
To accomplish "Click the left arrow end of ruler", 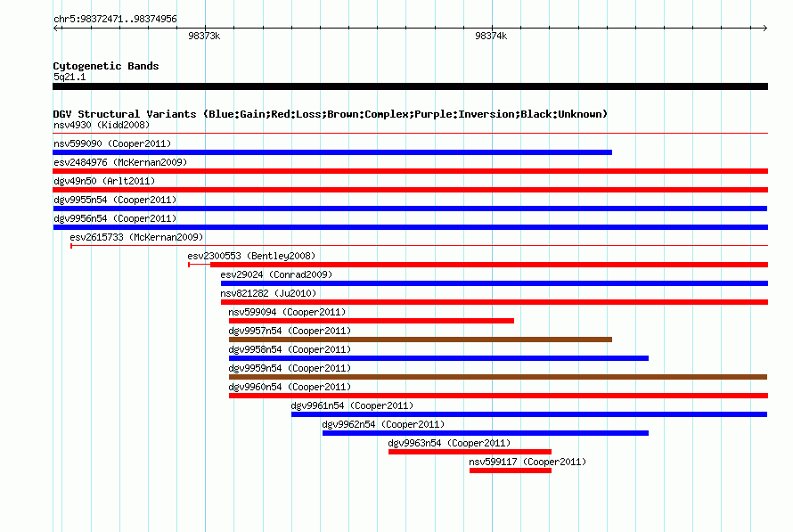I will [x=56, y=28].
